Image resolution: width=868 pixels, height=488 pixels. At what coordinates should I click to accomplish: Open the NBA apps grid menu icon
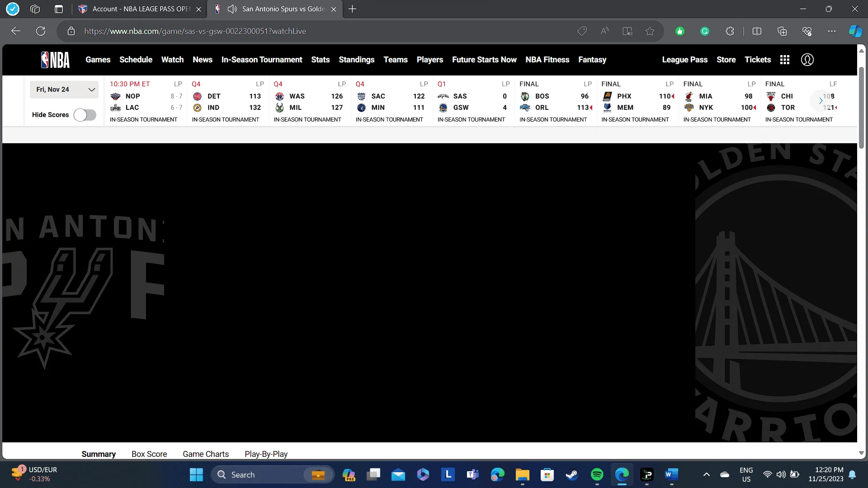click(x=785, y=60)
